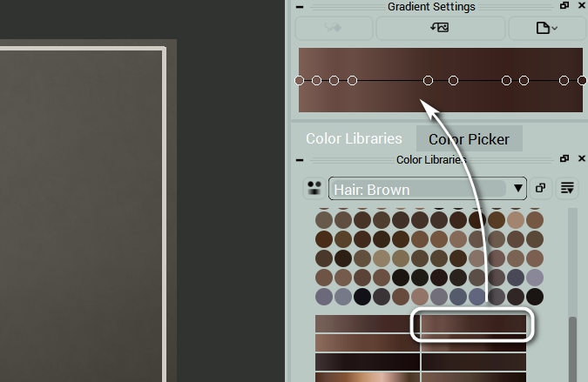Select the rightmost gradient color stop
Screen dimensions: 588x382
tap(582, 81)
